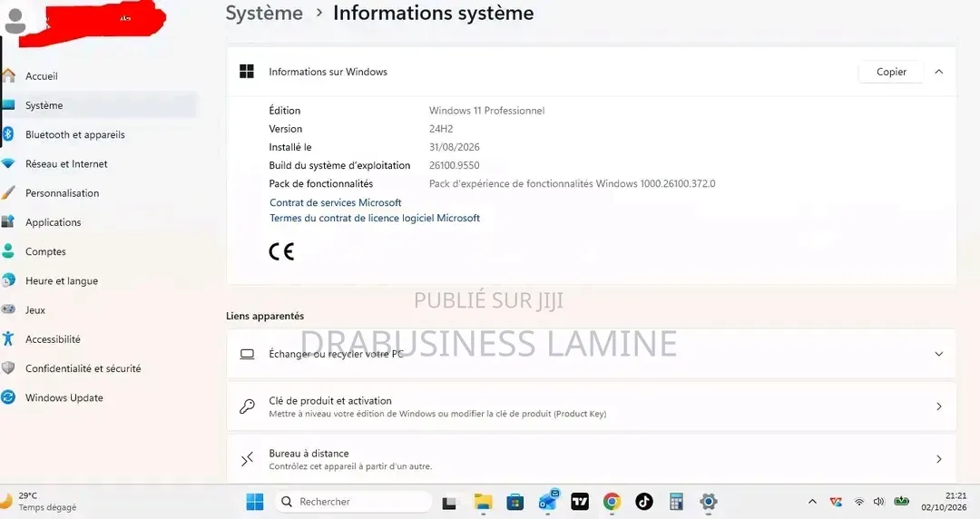
Task: Click the paintbrush Personnalisation icon
Action: click(x=7, y=192)
